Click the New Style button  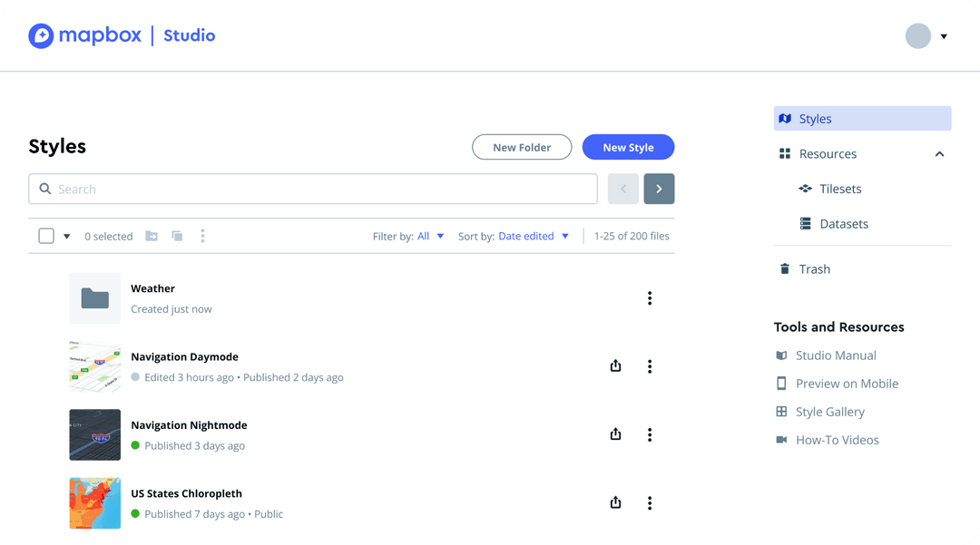point(628,147)
